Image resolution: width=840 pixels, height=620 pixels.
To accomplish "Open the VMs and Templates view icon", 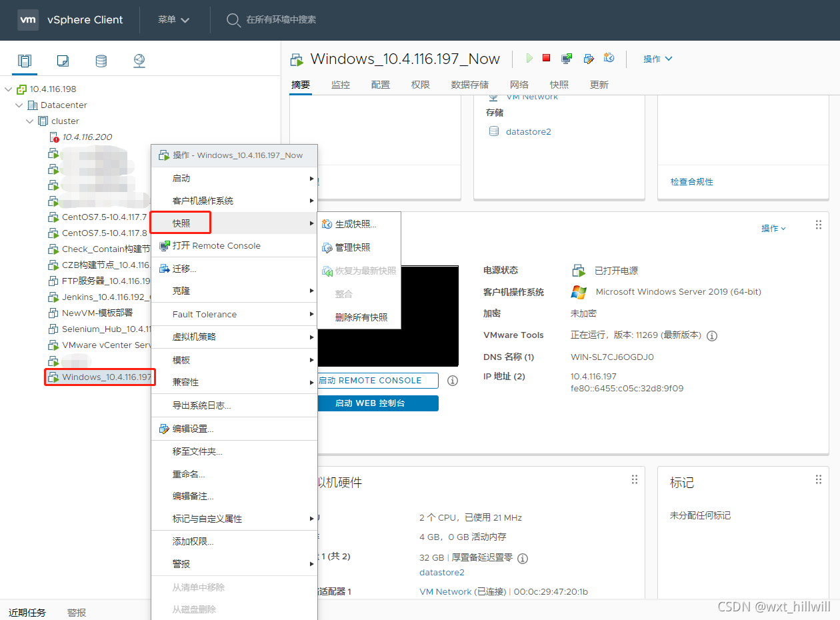I will 63,61.
